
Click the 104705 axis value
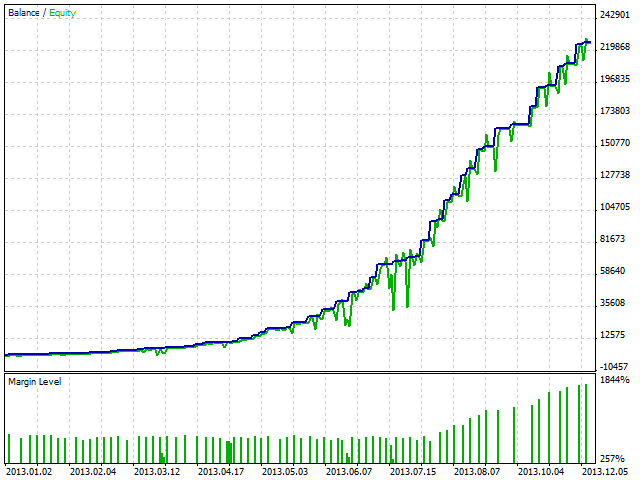[615, 207]
